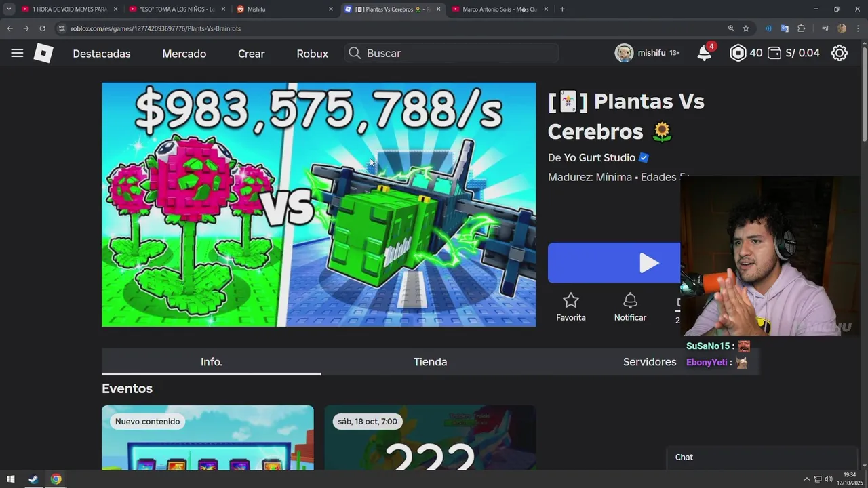Open the wallet balance S/ 0.04

[793, 53]
